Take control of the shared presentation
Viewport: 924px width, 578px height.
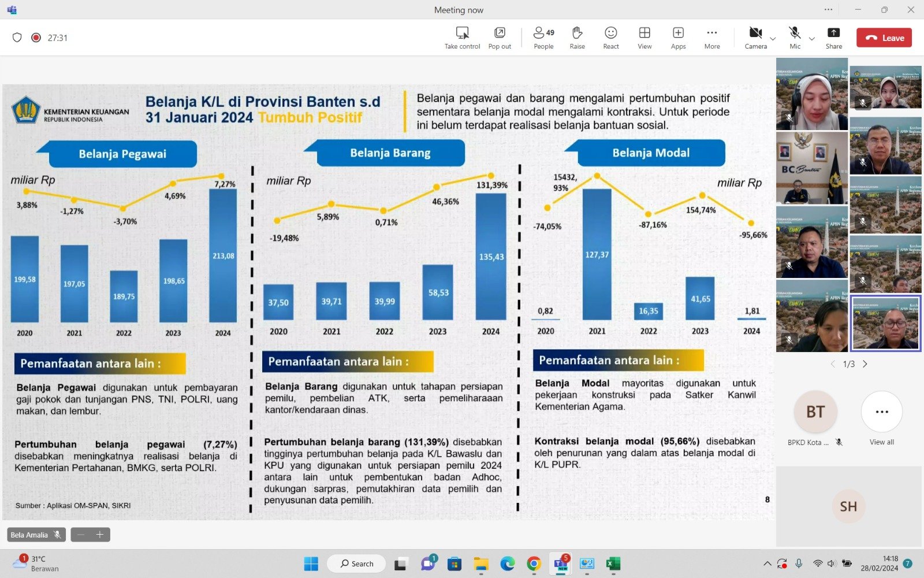coord(462,38)
